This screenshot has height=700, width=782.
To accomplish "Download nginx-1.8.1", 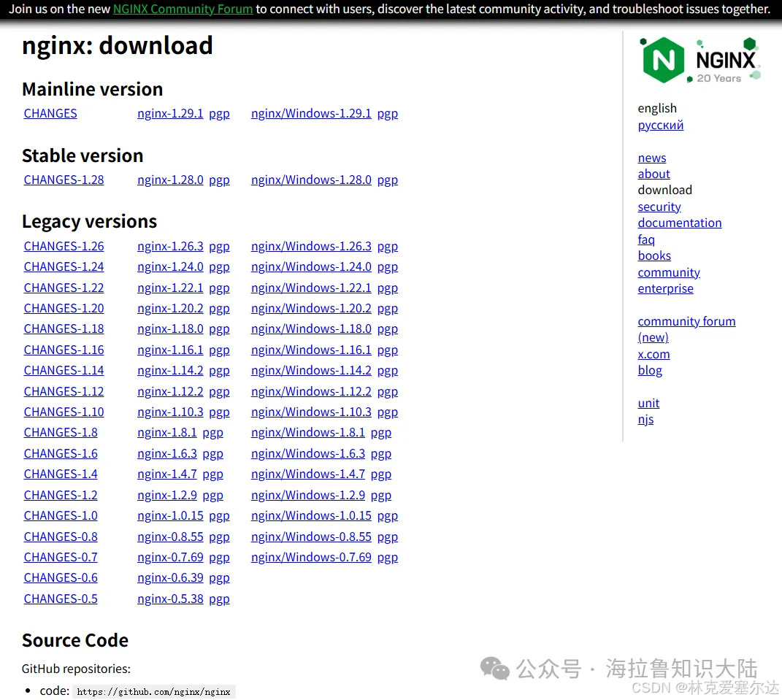I will coord(167,433).
